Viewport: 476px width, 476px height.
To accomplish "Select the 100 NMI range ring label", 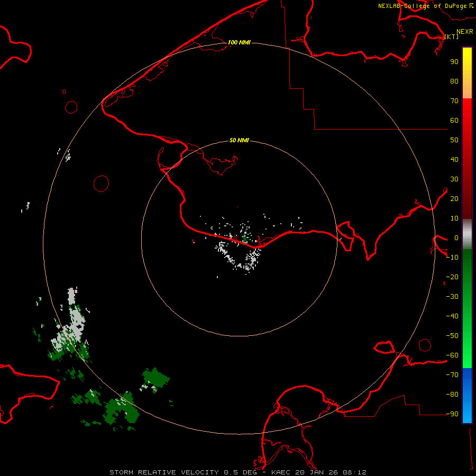I will click(239, 42).
